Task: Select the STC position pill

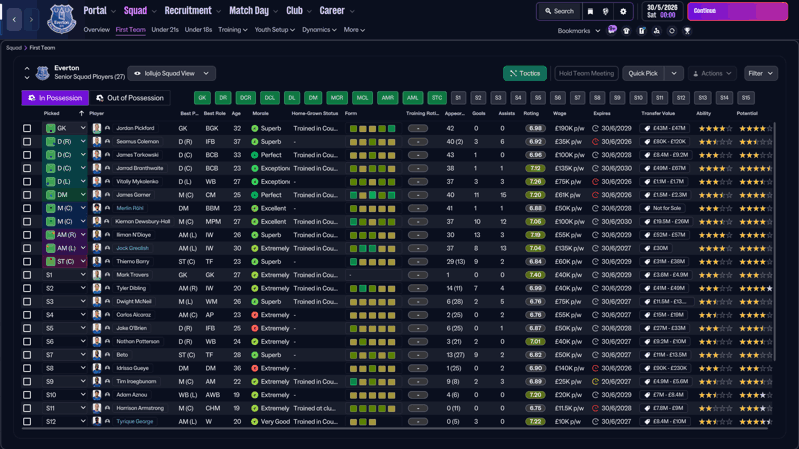Action: pos(437,98)
